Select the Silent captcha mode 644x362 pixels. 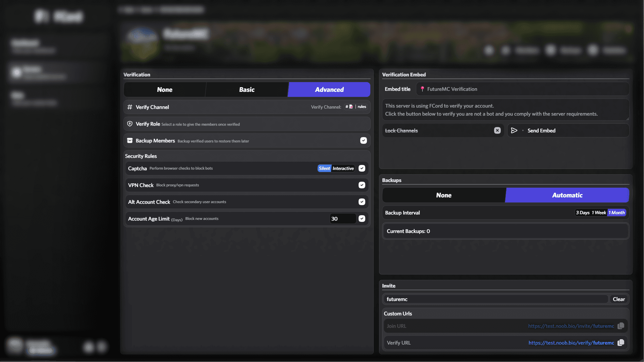pos(325,168)
